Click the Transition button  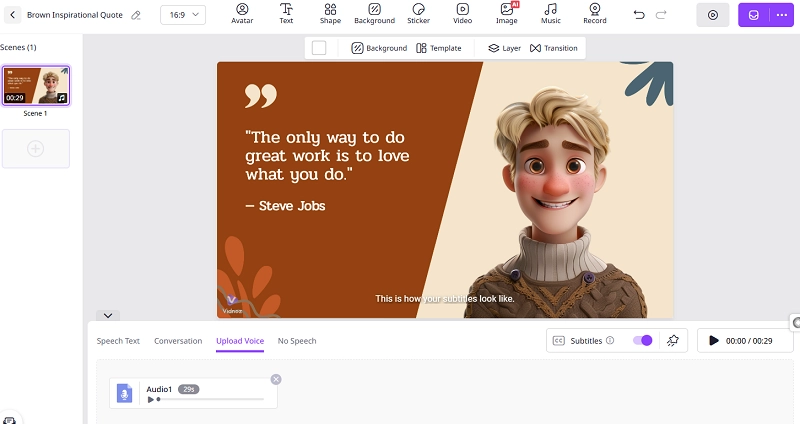(553, 48)
